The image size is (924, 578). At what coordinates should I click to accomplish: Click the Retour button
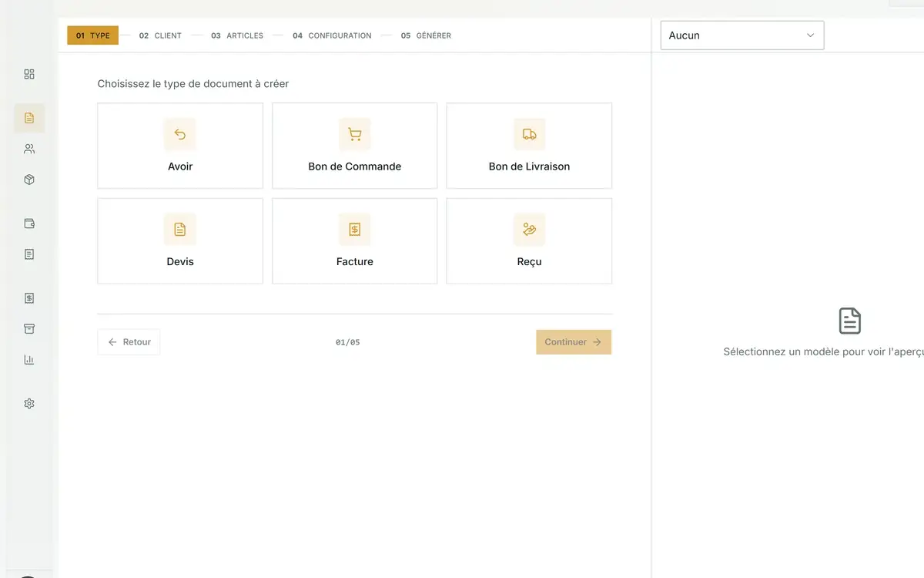click(x=129, y=342)
